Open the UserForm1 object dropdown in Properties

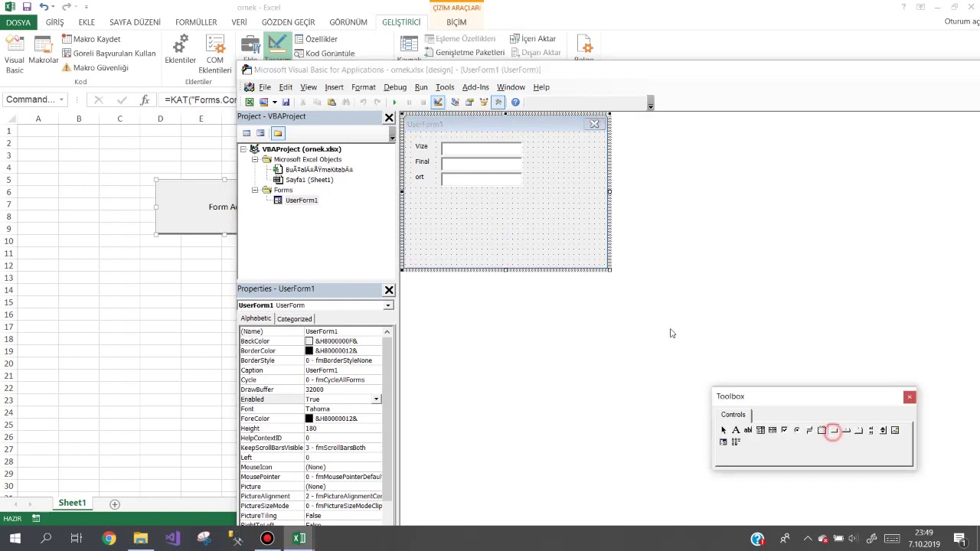[x=388, y=305]
